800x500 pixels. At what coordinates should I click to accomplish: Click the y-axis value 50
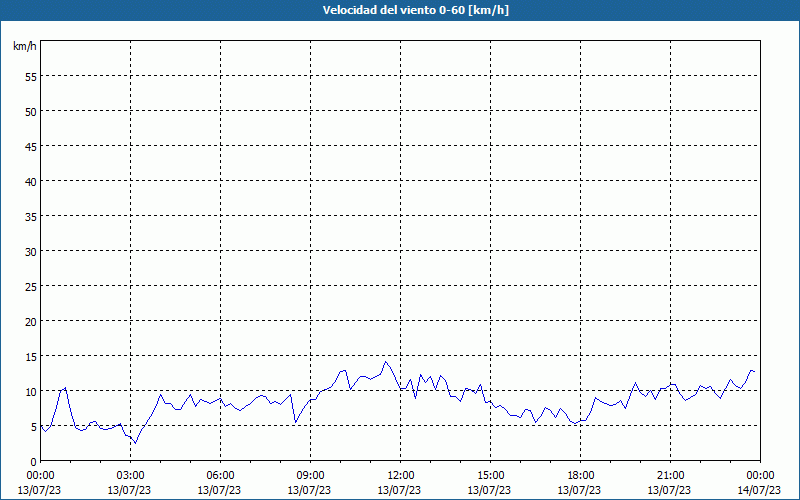(31, 112)
